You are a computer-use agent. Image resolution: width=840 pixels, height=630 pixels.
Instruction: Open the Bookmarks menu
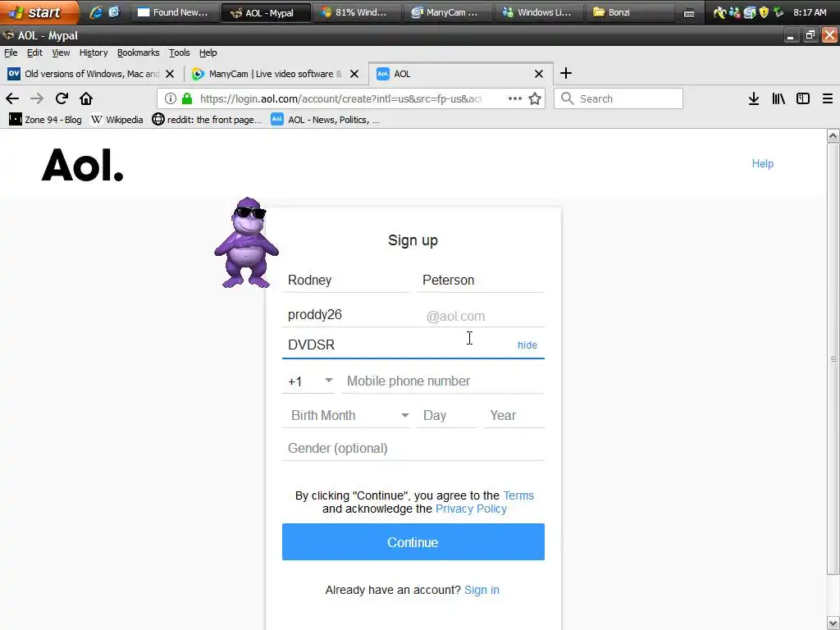138,52
